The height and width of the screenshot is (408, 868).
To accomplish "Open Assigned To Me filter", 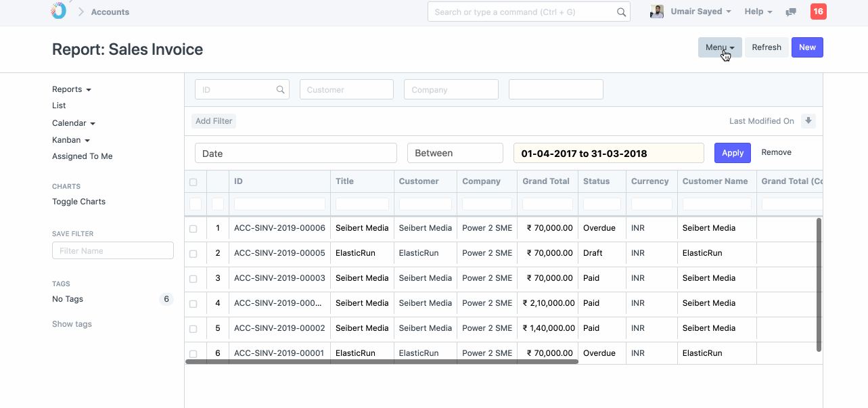I will (x=83, y=156).
